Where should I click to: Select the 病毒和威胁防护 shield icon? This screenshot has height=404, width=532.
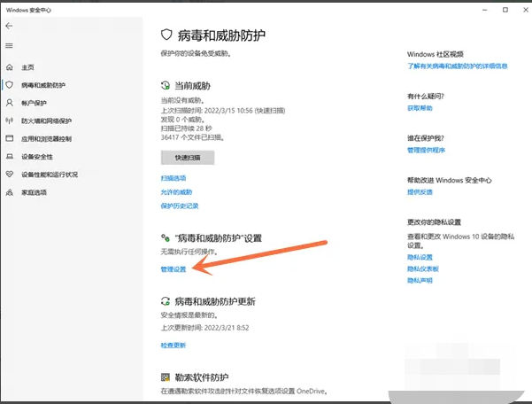(x=9, y=85)
